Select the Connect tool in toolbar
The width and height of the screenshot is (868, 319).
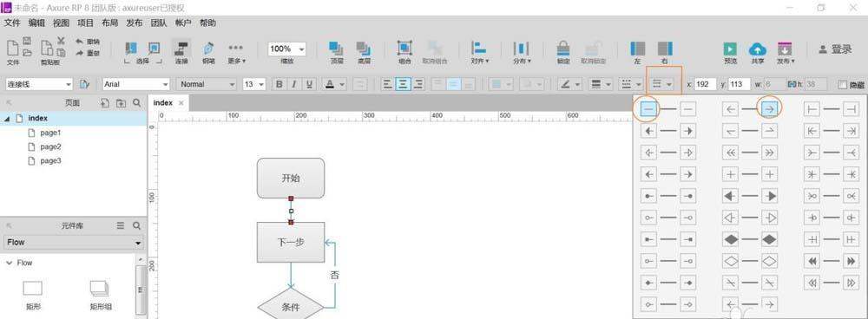pos(181,49)
